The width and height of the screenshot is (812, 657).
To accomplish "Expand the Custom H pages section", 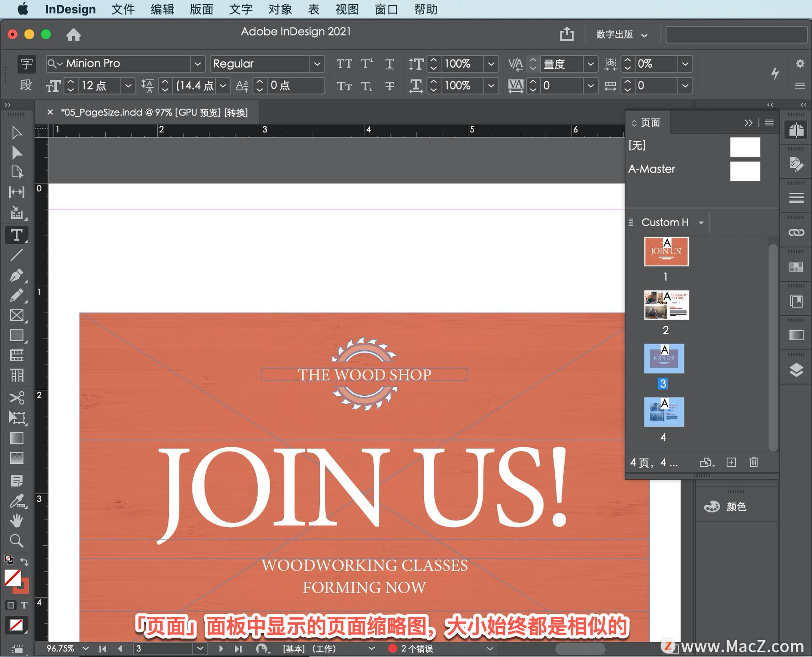I will [702, 222].
